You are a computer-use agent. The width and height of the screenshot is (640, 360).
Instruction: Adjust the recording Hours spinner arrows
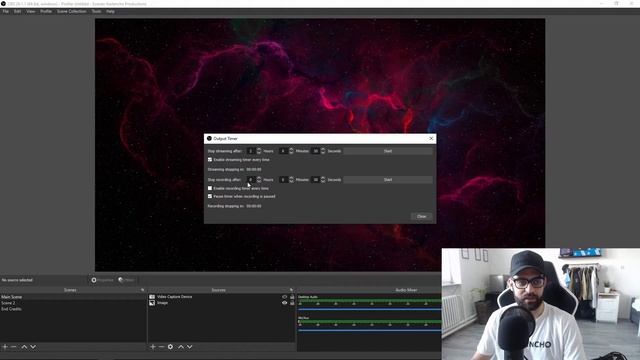tap(259, 180)
